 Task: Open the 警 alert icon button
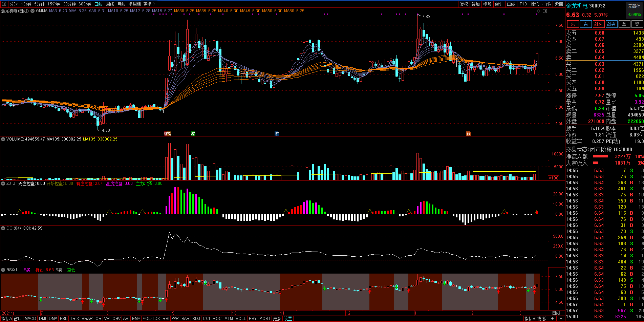click(x=637, y=24)
